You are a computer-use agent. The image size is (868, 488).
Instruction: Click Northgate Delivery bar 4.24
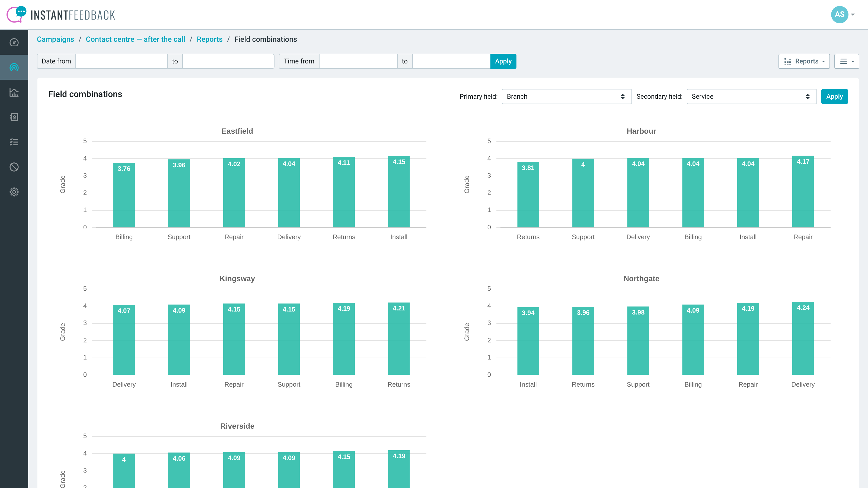click(x=803, y=338)
